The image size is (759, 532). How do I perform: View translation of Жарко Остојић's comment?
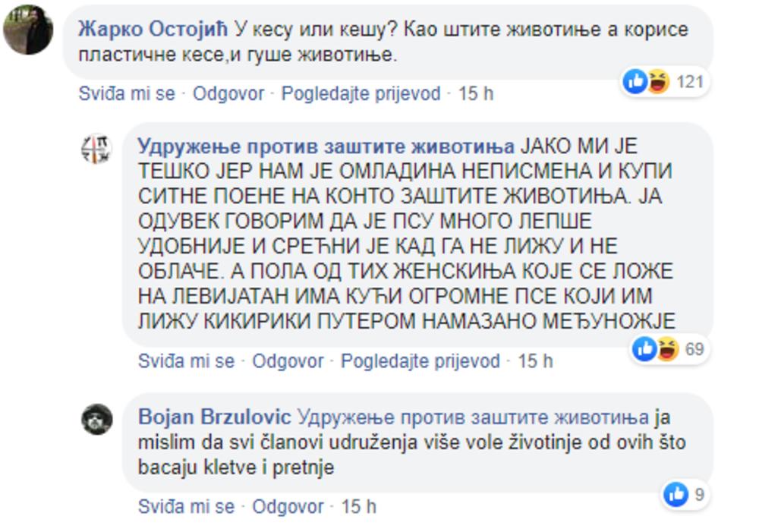[x=361, y=94]
